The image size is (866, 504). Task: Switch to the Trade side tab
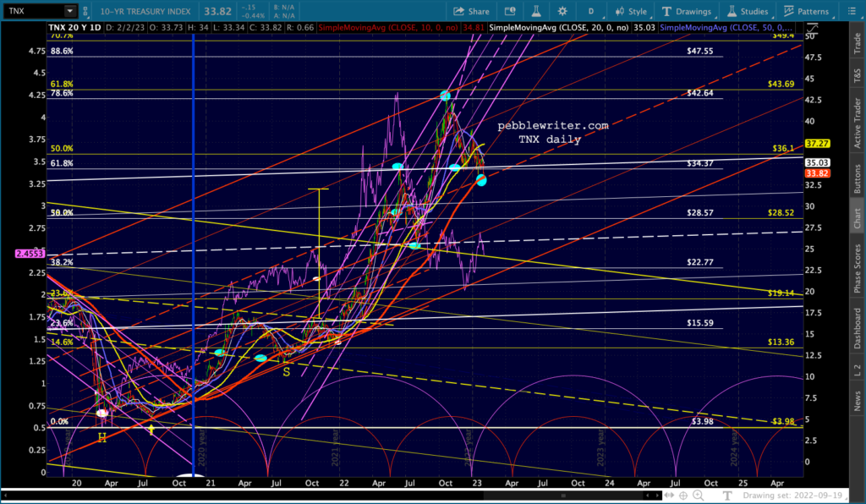pyautogui.click(x=858, y=43)
